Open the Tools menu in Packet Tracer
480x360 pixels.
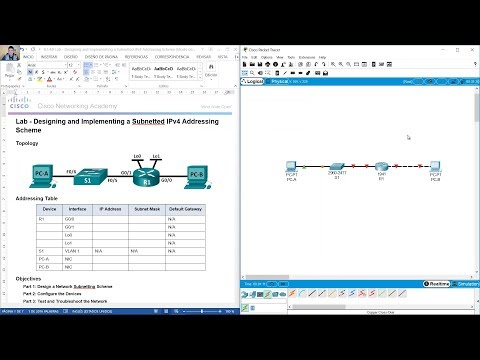(x=291, y=57)
